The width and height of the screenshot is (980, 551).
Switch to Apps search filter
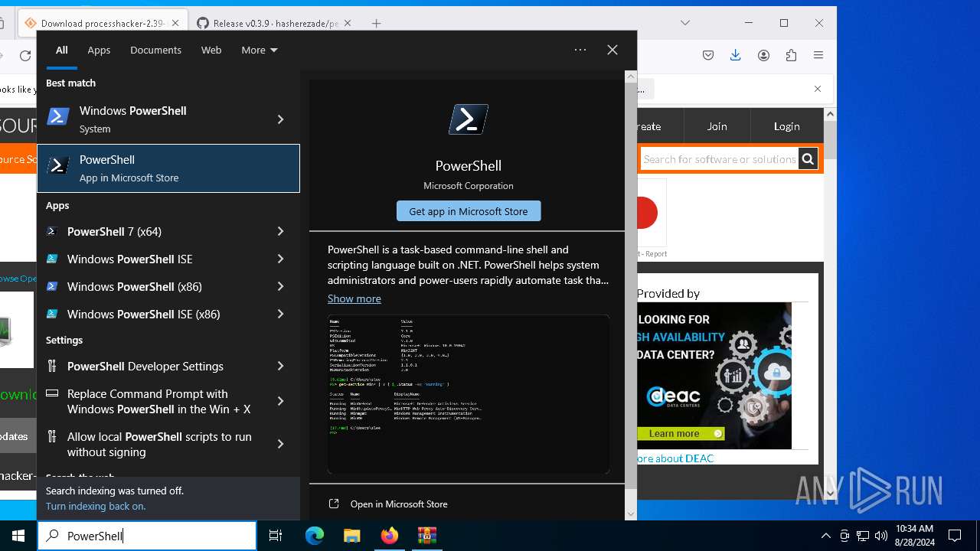[x=99, y=50]
